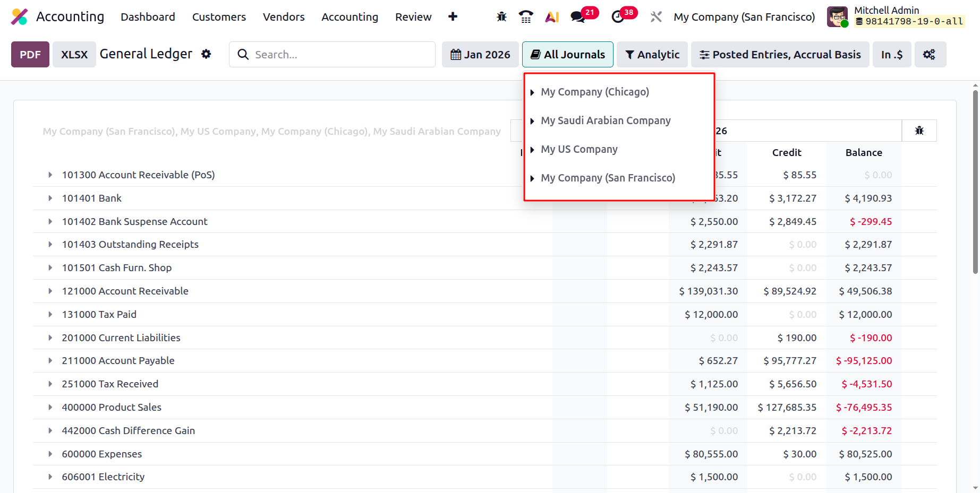Image resolution: width=980 pixels, height=493 pixels.
Task: Open the Customers menu
Action: [x=219, y=17]
